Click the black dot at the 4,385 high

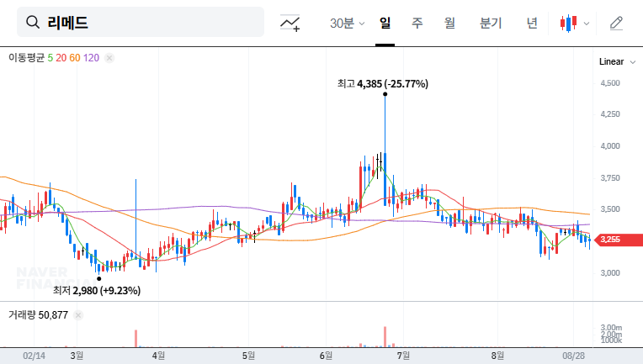pyautogui.click(x=385, y=94)
